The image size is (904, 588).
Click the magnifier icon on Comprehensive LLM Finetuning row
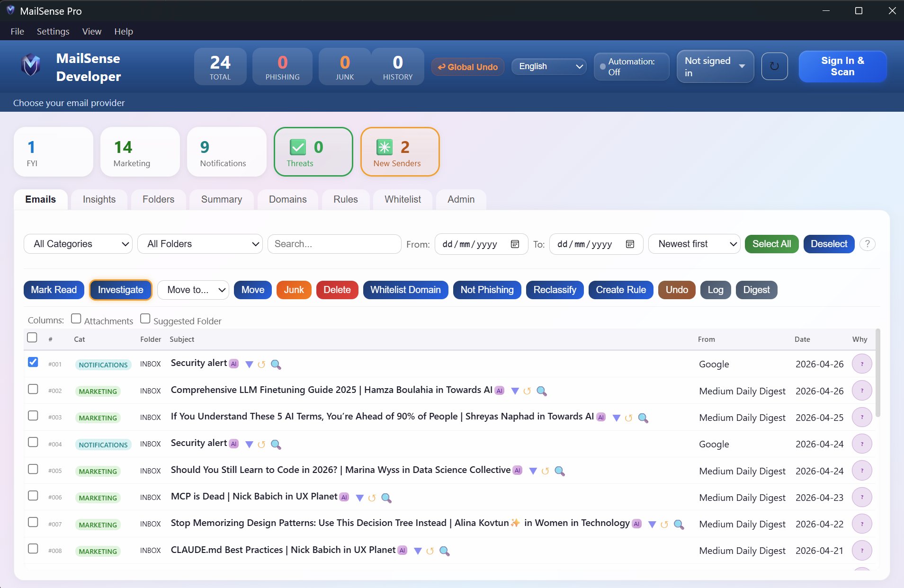click(x=541, y=391)
